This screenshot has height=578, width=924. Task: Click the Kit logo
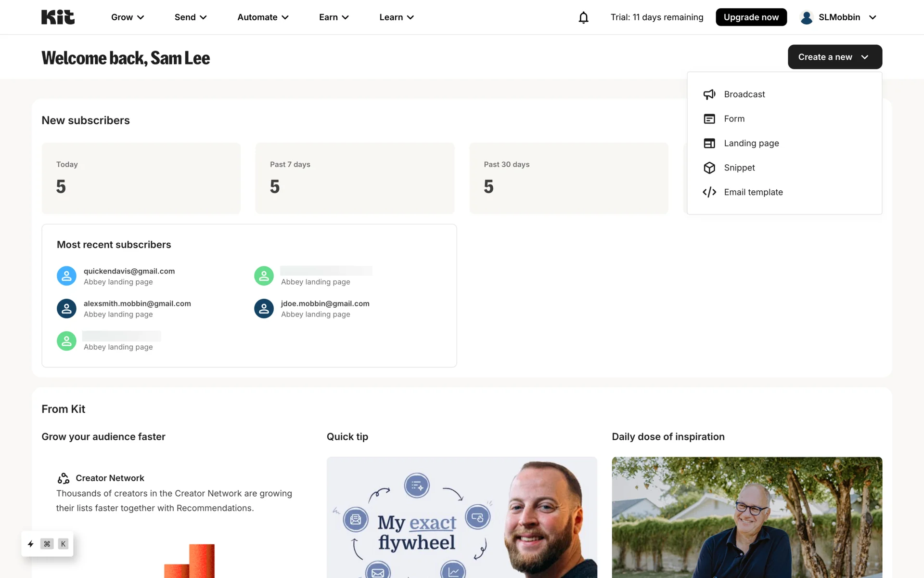click(x=58, y=17)
